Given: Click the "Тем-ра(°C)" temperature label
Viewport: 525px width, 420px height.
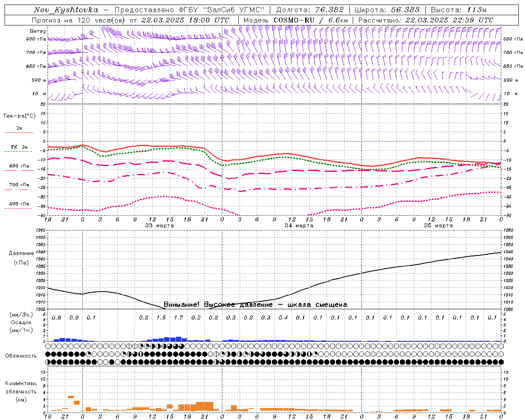Looking at the screenshot, I should pyautogui.click(x=20, y=116).
